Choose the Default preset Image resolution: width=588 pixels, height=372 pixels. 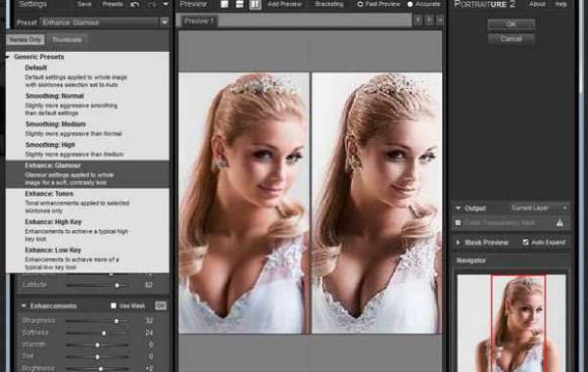pos(88,76)
